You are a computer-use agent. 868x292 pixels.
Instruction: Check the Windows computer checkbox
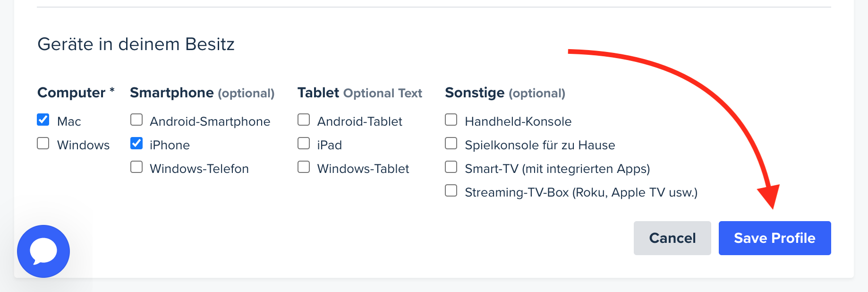(43, 144)
